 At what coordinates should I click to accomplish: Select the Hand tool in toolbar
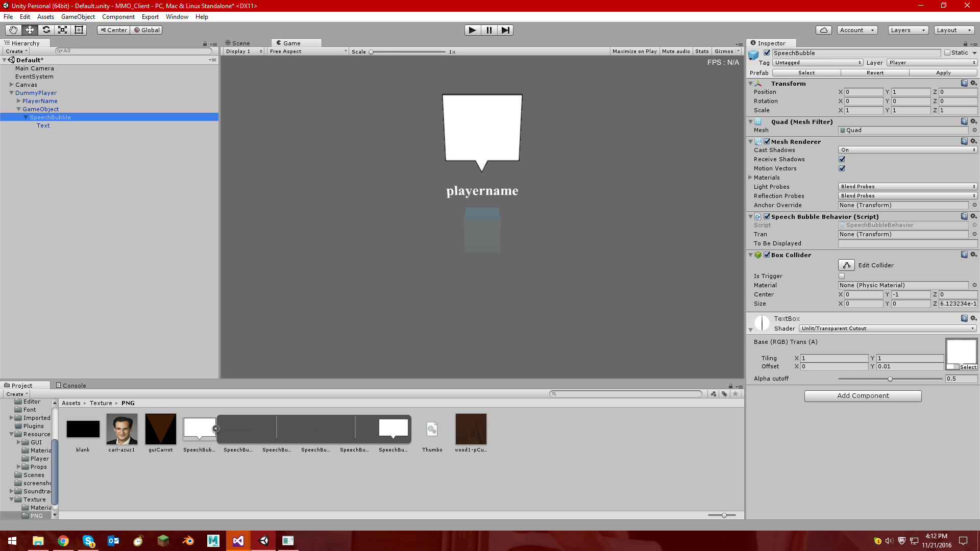13,30
